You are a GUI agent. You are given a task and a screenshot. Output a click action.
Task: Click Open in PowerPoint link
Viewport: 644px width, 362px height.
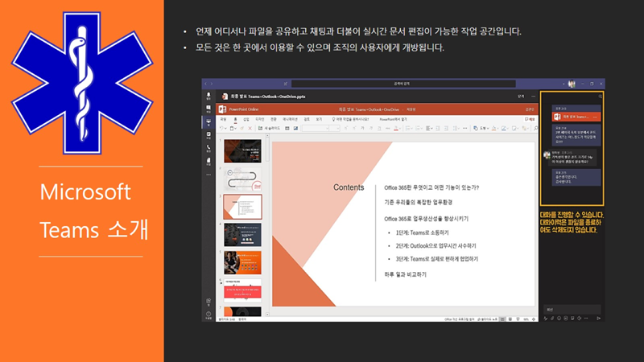click(x=393, y=119)
